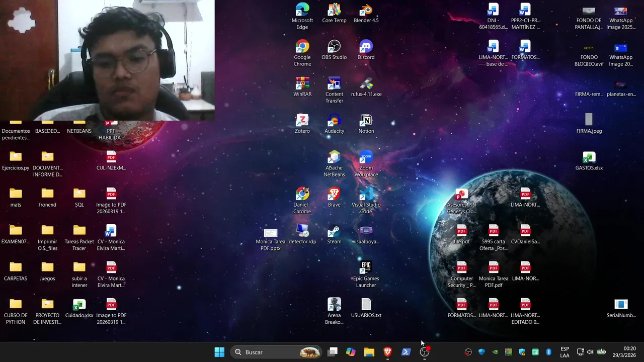
Task: Select Asesores PPT Genesys PowerPoint file
Action: (461, 200)
